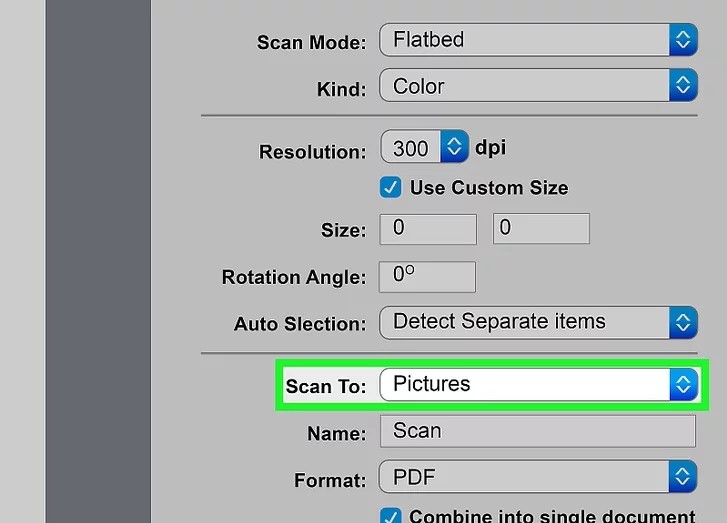The image size is (727, 523).
Task: Click the Kind selector's blue arrow icon
Action: pos(682,85)
